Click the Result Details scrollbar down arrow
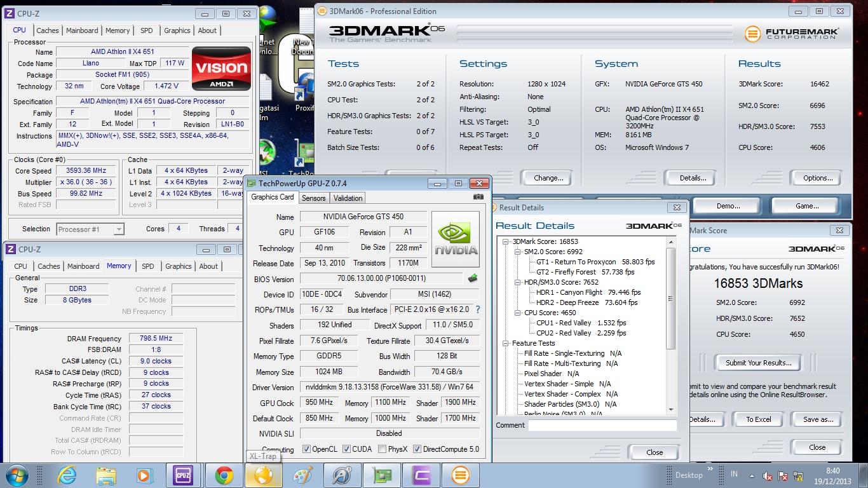Screen dimensions: 868x488 click(671, 410)
